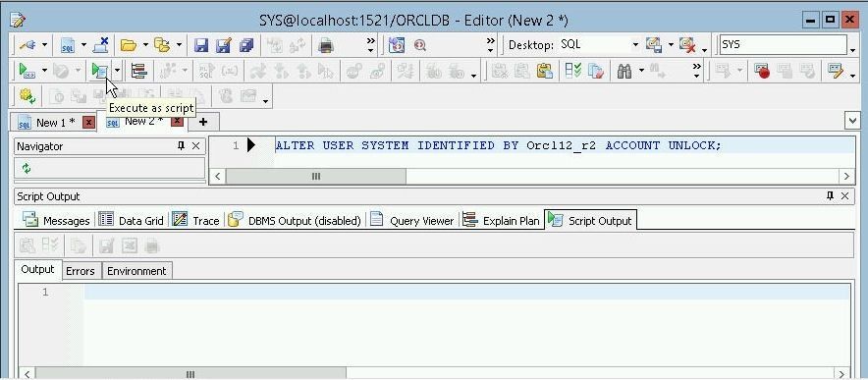
Task: Click the output pane horizontal scrollbar thumb
Action: 190,374
